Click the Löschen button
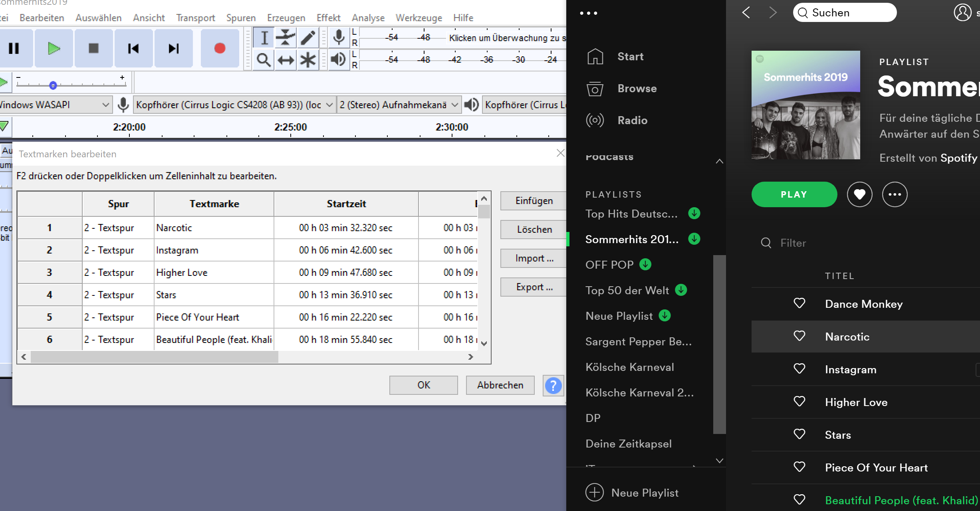This screenshot has height=511, width=980. click(x=534, y=230)
